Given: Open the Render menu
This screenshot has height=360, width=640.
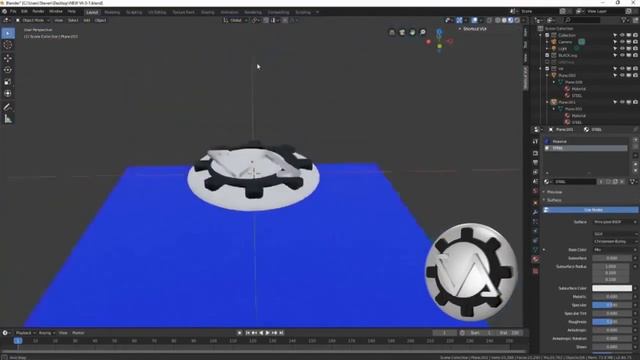Looking at the screenshot, I should [x=38, y=11].
